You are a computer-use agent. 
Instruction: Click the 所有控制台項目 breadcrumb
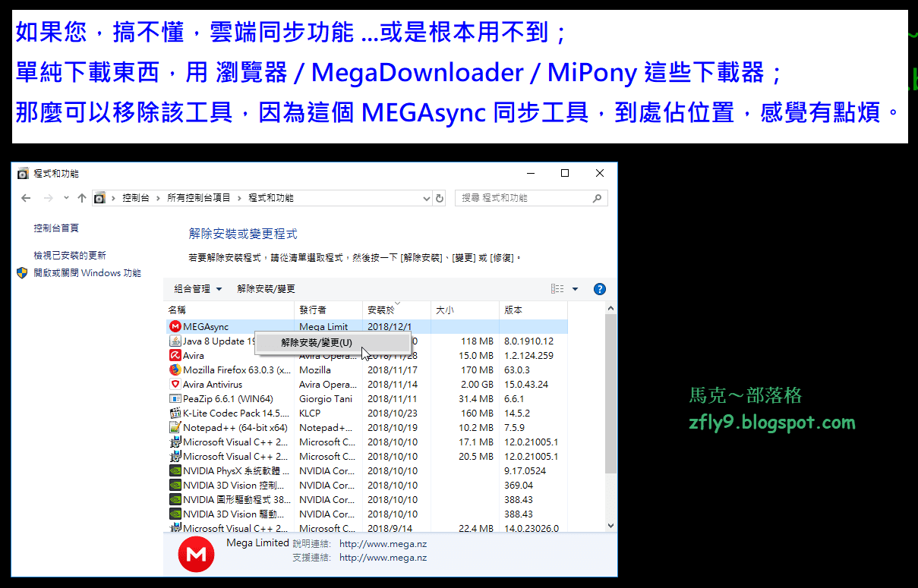pyautogui.click(x=199, y=198)
